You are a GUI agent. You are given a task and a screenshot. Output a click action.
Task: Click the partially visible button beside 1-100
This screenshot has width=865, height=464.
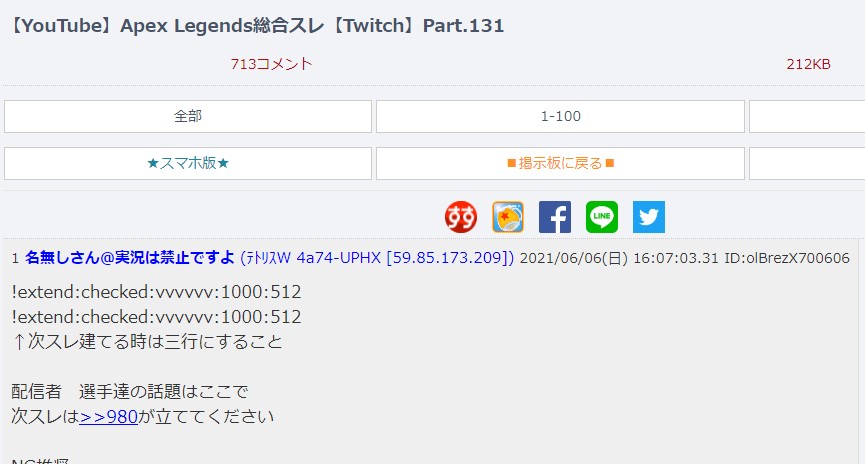pos(807,116)
